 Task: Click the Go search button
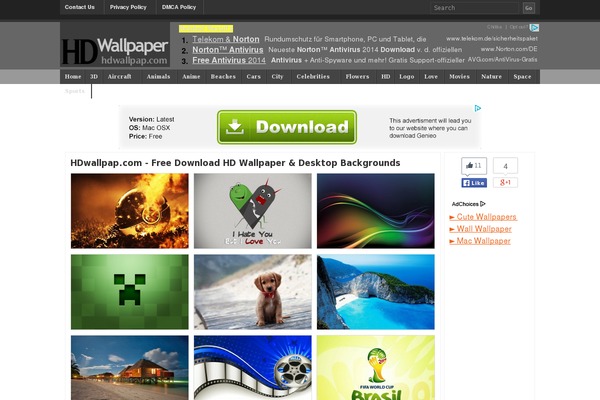click(528, 8)
